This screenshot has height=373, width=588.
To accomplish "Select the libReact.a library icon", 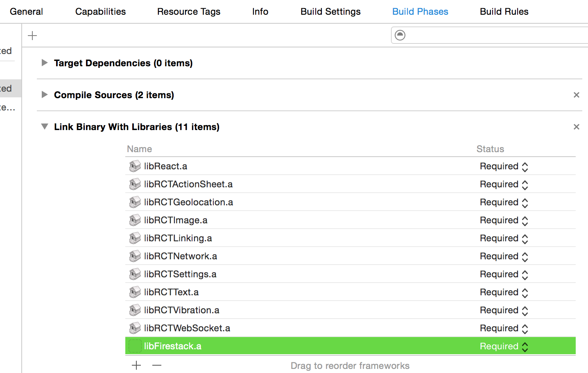I will [135, 166].
